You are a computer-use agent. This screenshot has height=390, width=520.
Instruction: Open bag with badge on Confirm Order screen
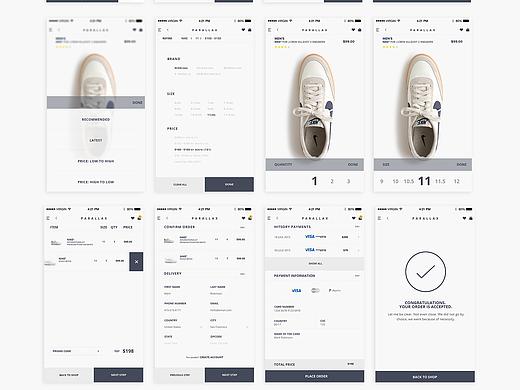(250, 218)
